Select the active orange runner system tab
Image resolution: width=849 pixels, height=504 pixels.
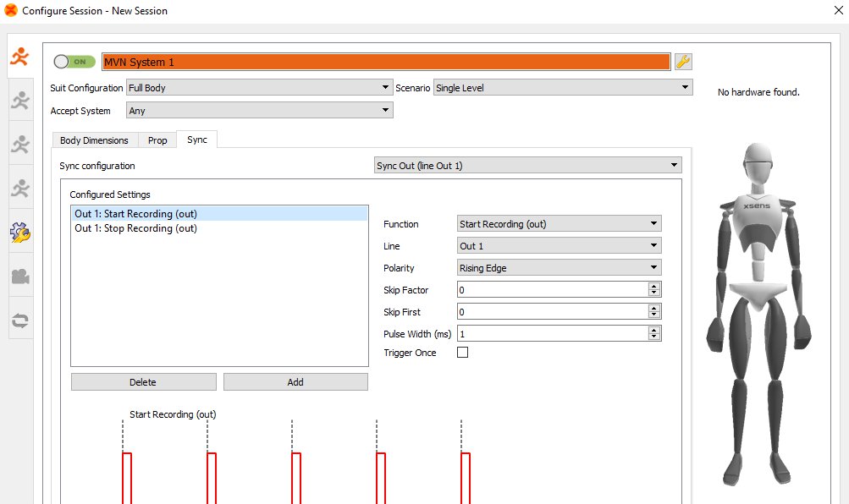pos(19,57)
